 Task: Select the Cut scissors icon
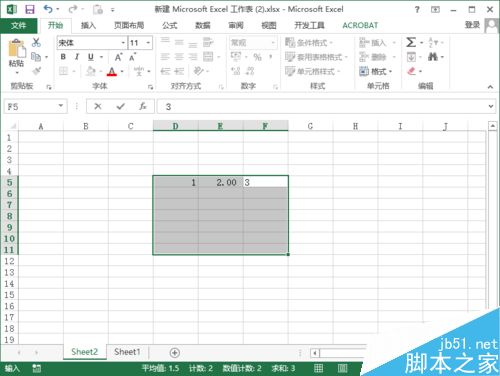point(36,42)
